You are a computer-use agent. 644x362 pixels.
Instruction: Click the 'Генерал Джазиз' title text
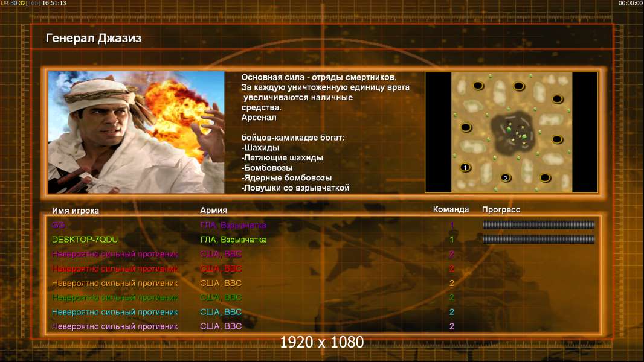94,39
